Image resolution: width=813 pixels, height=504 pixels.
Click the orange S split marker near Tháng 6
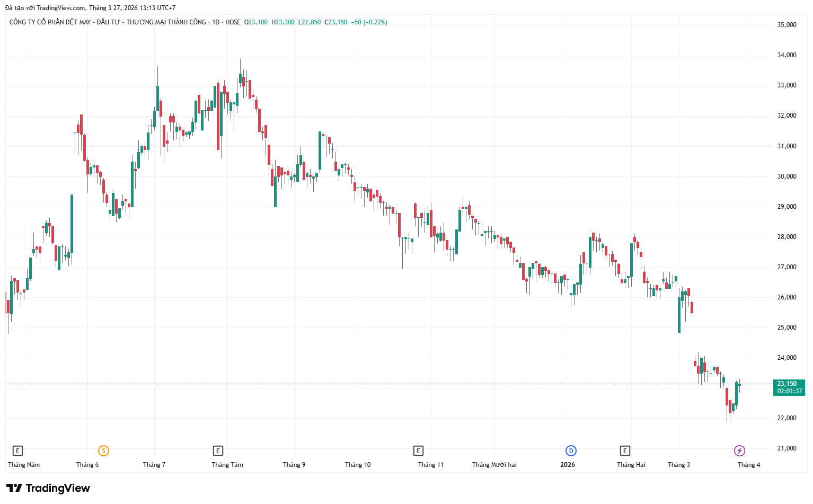click(103, 450)
